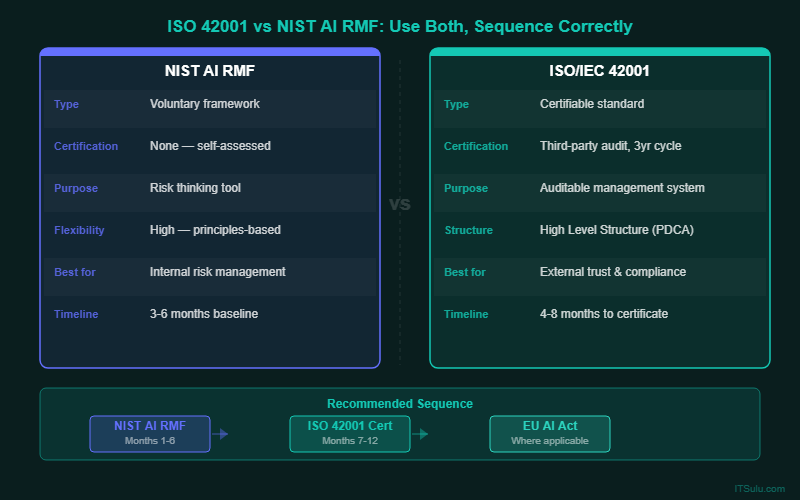Image resolution: width=800 pixels, height=500 pixels.
Task: Select the 'EU AI Act Where applicable' step box
Action: 550,434
